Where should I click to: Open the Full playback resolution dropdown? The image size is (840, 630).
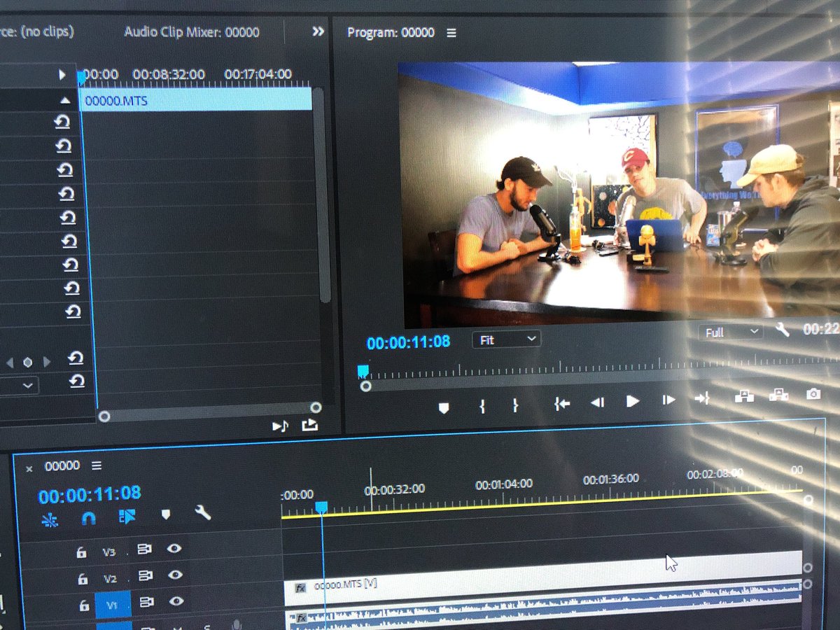click(x=731, y=332)
